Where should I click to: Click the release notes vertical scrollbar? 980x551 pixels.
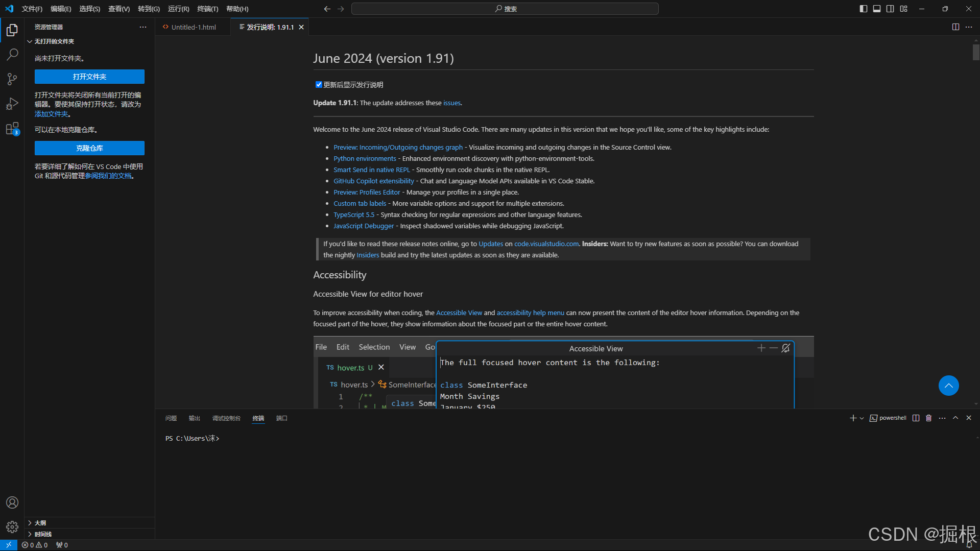pos(976,52)
